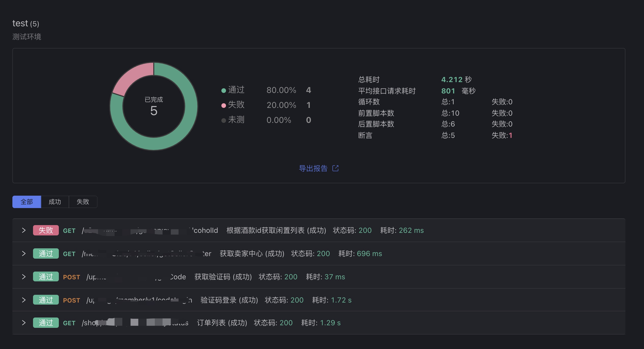Click the red 失败 status badge
The image size is (644, 349).
coord(46,230)
